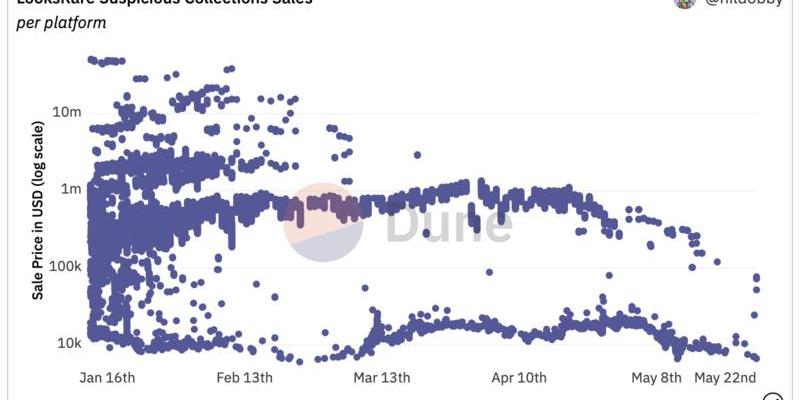The height and width of the screenshot is (400, 800).
Task: Click the 10k y-axis tick label
Action: [x=68, y=343]
